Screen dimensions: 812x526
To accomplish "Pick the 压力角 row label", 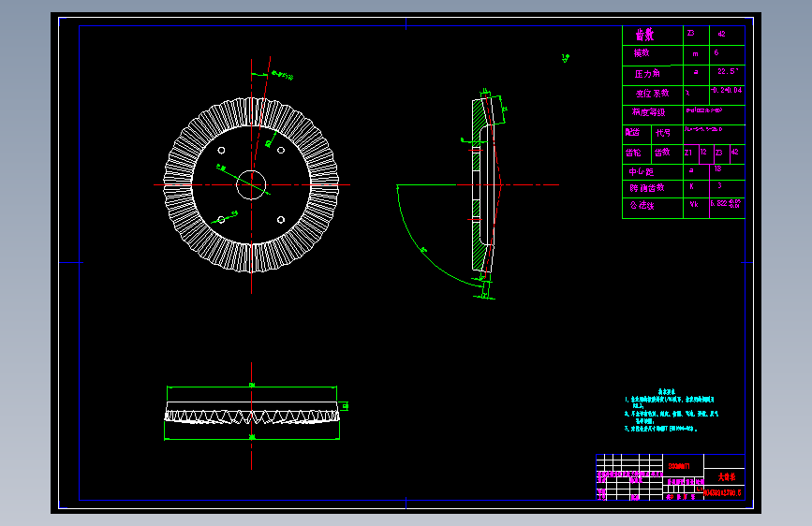I will pyautogui.click(x=647, y=74).
